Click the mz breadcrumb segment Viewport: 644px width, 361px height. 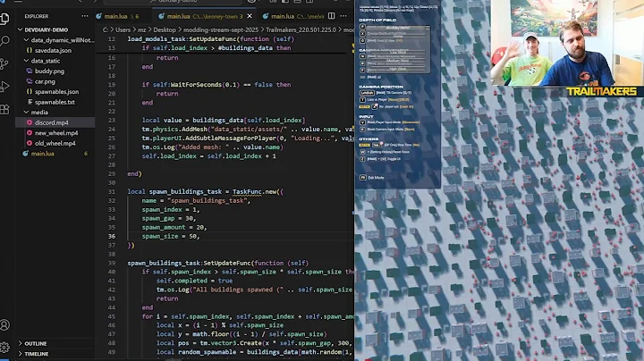141,29
